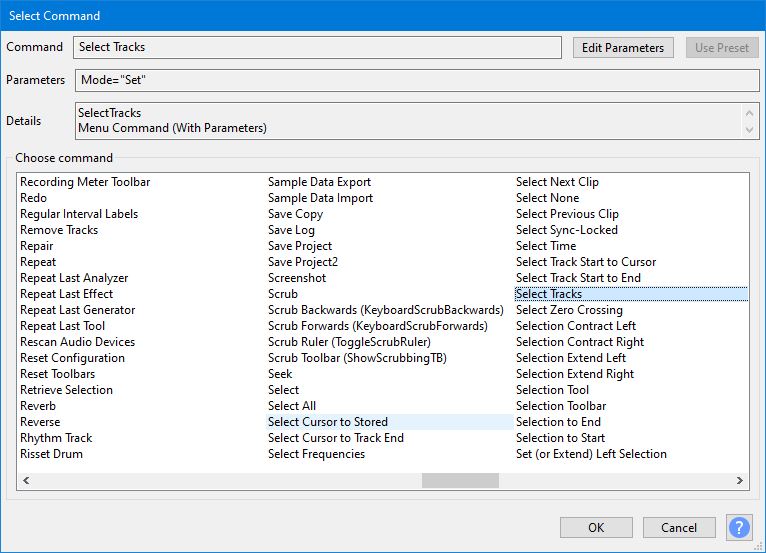Image resolution: width=766 pixels, height=553 pixels.
Task: Confirm with the OK button
Action: coord(596,528)
